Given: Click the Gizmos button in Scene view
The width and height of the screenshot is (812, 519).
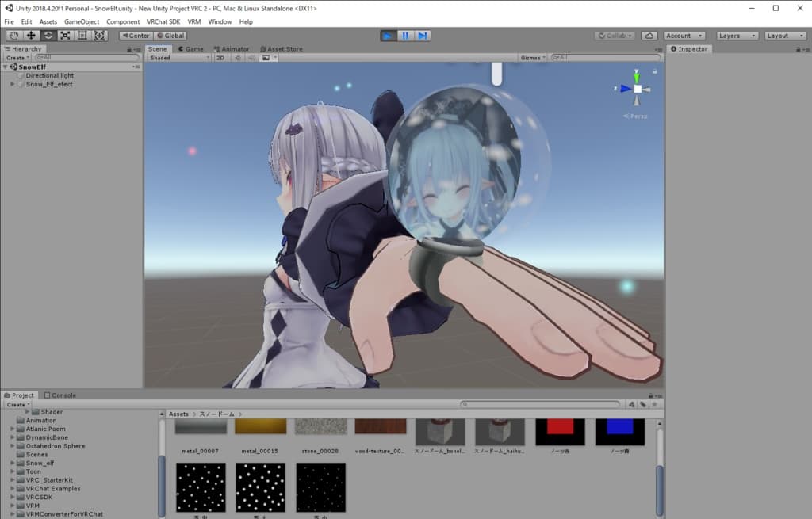Looking at the screenshot, I should (x=532, y=58).
